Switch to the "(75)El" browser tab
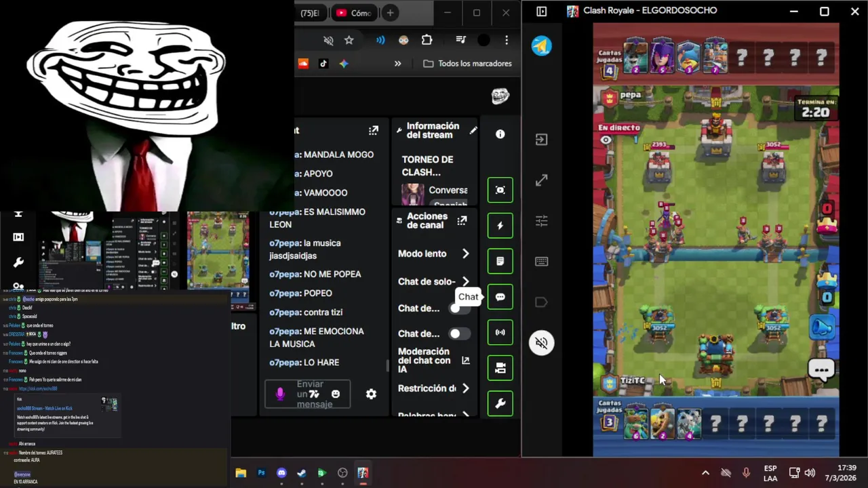Screen dimensions: 868x488 [x=309, y=13]
